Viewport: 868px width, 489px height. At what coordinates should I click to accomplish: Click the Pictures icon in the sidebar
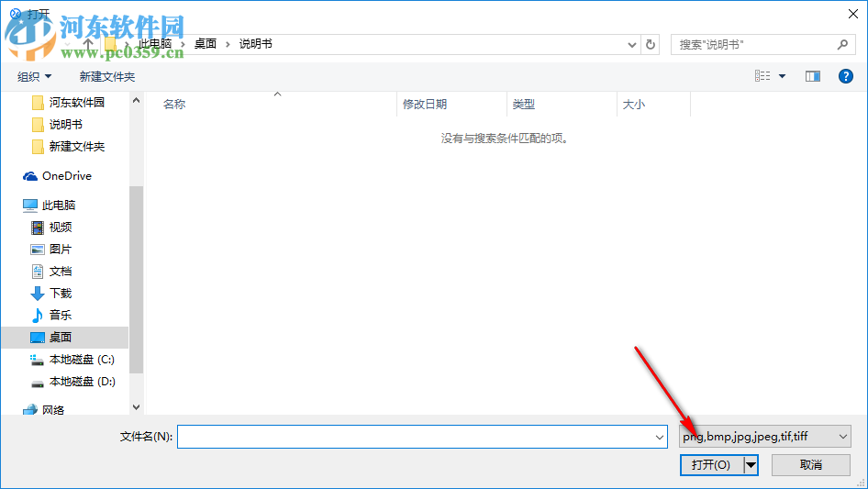click(37, 250)
